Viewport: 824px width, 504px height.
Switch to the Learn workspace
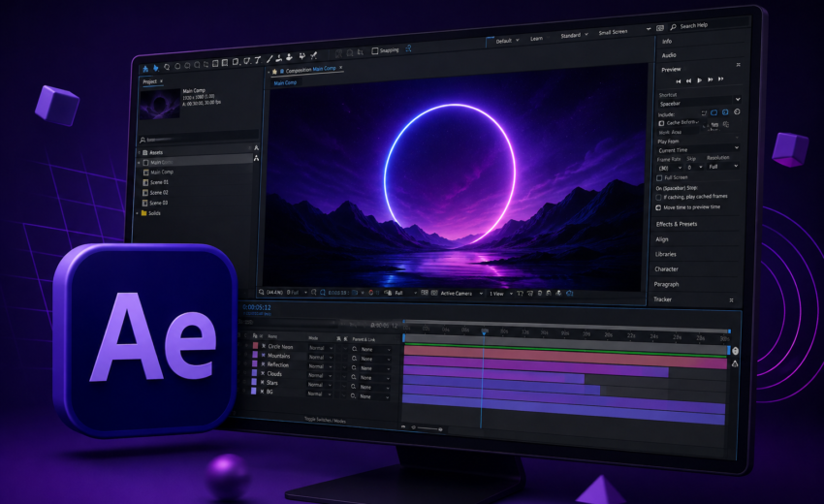click(x=536, y=39)
